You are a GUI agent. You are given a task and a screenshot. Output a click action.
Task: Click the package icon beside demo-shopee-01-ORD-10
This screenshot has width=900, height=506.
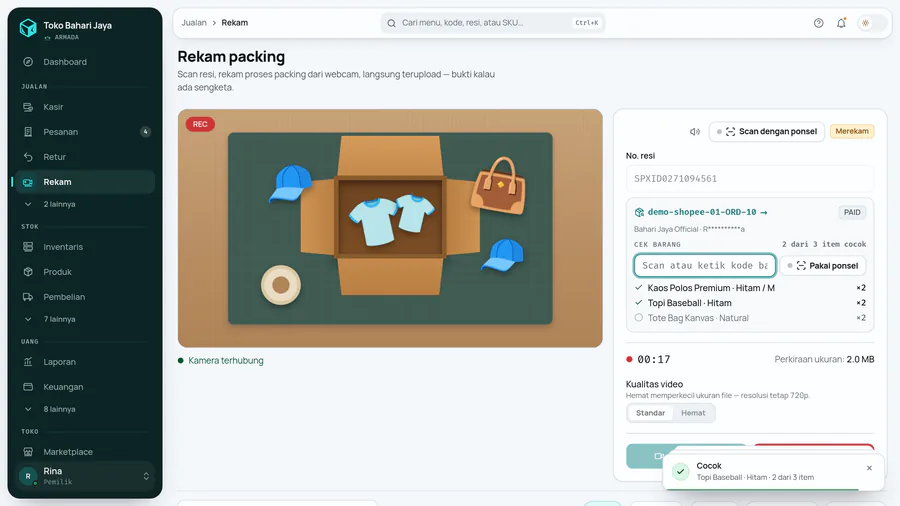(639, 212)
